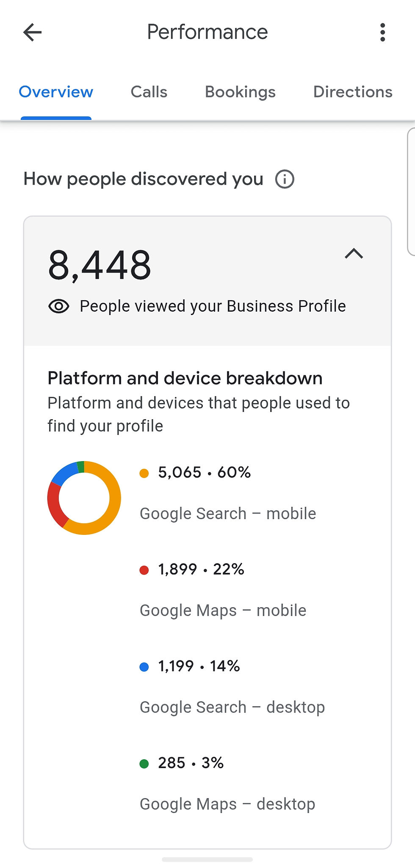Tap the 8,448 profile views number
This screenshot has width=415, height=868.
[x=100, y=265]
